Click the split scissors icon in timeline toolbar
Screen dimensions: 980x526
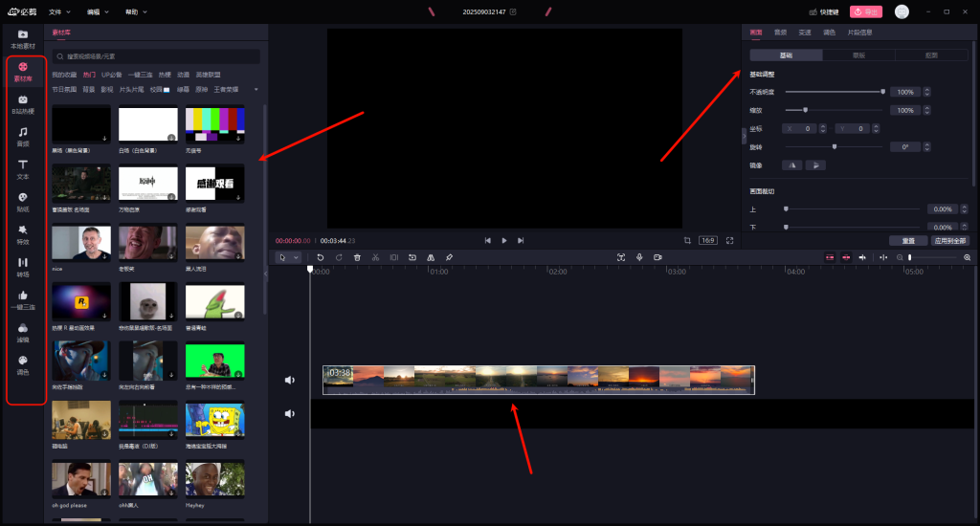coord(376,257)
